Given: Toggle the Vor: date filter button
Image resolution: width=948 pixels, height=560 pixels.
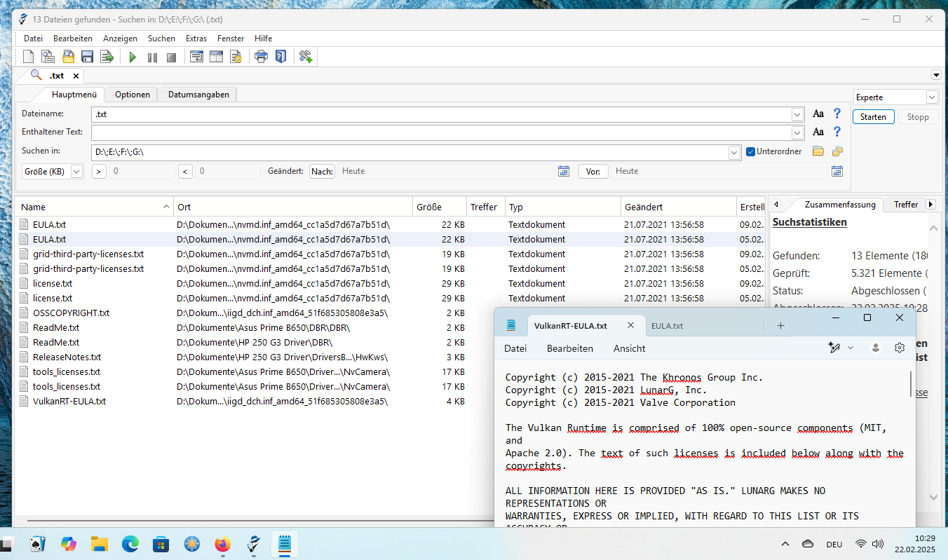Looking at the screenshot, I should tap(593, 171).
